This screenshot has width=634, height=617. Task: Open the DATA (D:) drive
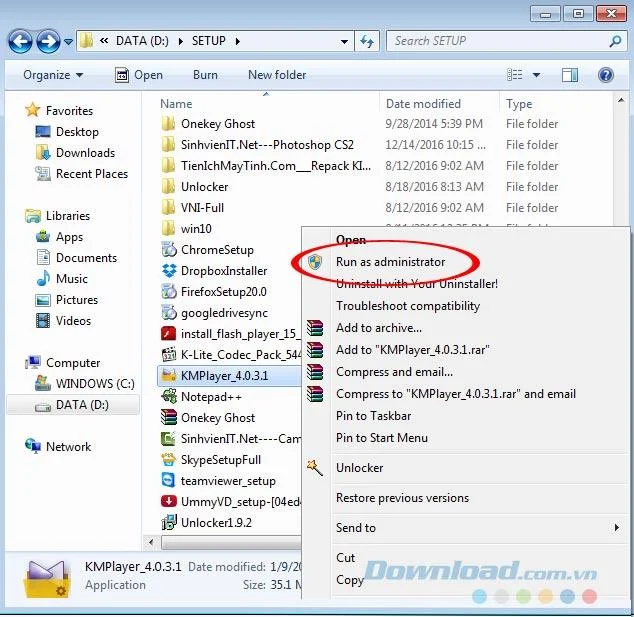72,405
